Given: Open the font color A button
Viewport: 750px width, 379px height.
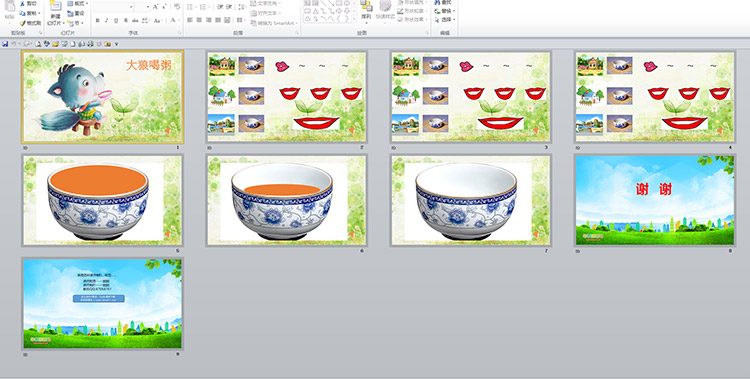Looking at the screenshot, I should (x=173, y=20).
